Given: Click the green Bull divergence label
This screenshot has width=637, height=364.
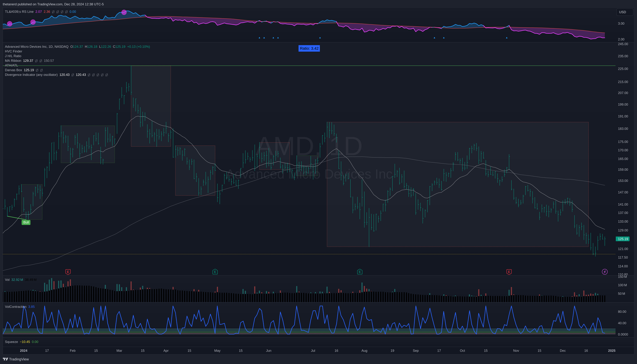Looking at the screenshot, I should click(26, 222).
